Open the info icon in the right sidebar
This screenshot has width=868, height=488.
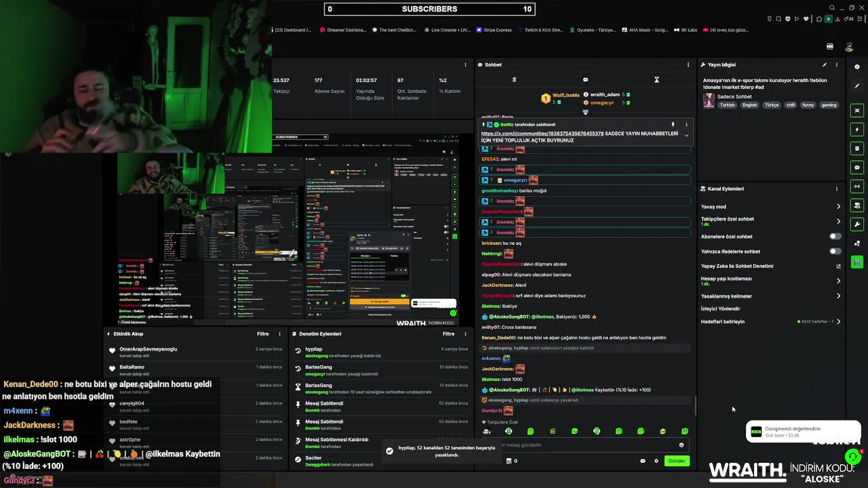point(857,66)
